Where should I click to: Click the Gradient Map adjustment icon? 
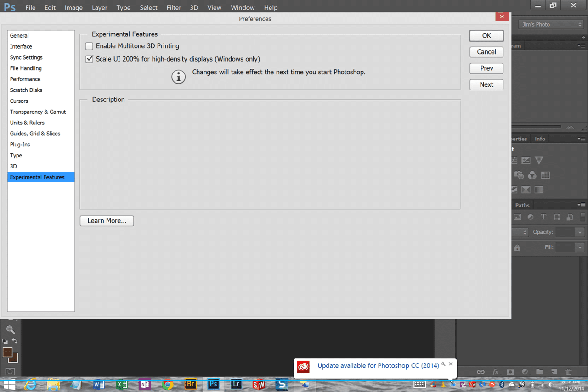(x=539, y=190)
